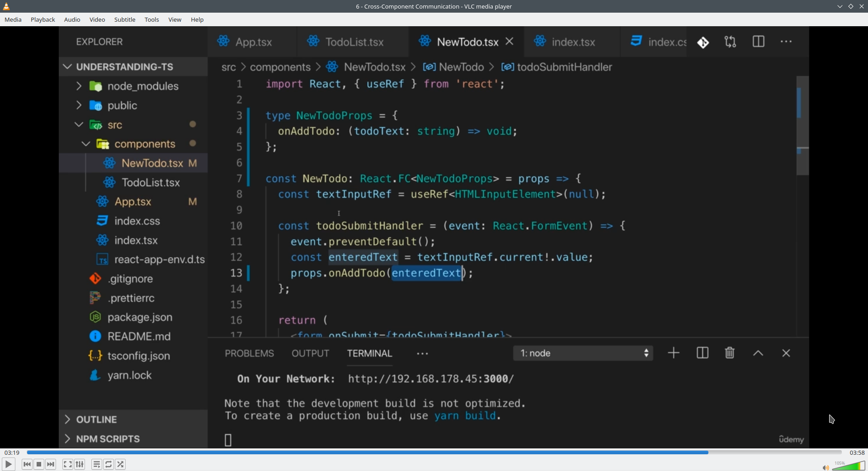Open index.tsx from the explorer tree

point(133,240)
